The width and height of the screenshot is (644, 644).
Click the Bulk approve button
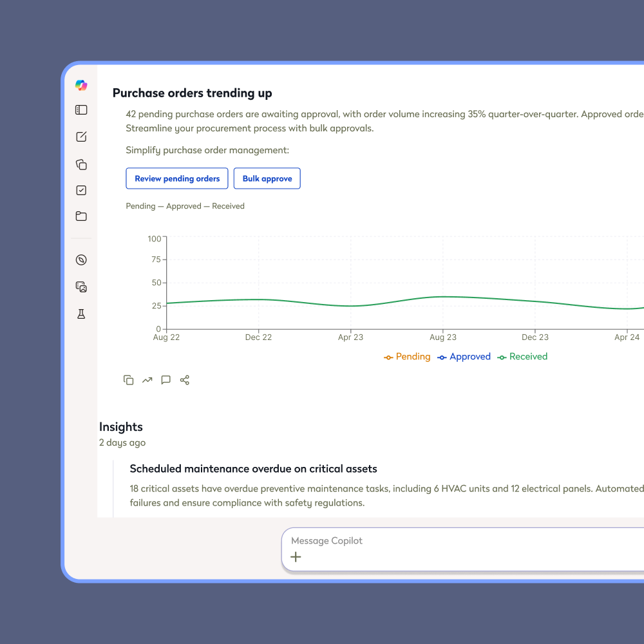(x=267, y=178)
